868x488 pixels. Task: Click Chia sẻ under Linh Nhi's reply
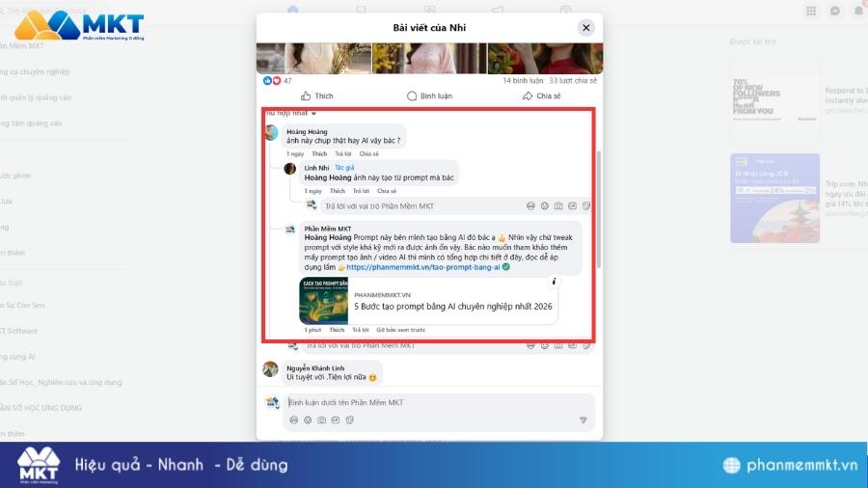387,191
